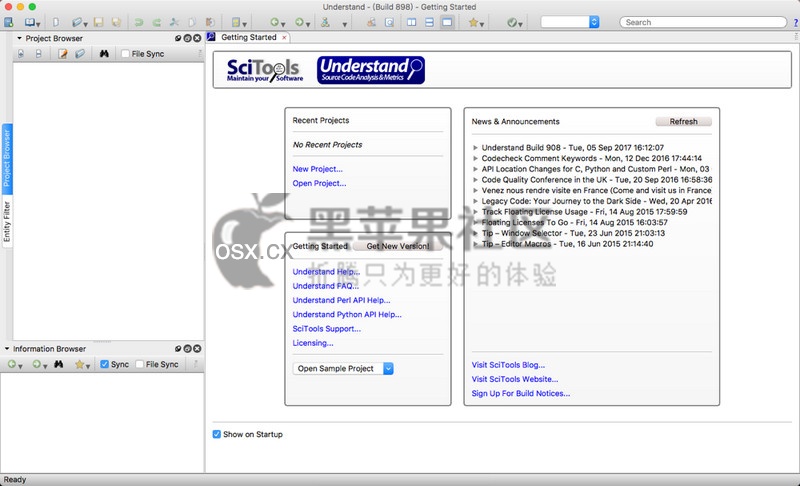Screen dimensions: 800x486
Task: Click the blue question mark help icon
Action: [x=795, y=22]
